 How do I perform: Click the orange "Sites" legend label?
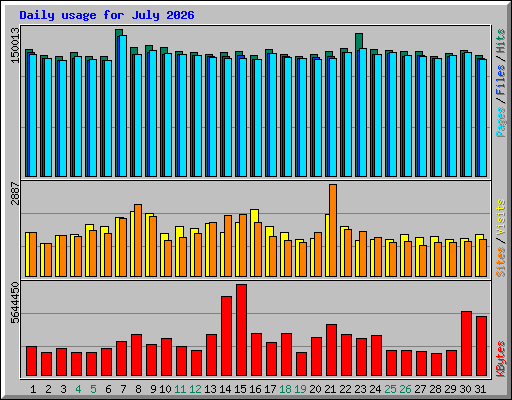coord(501,262)
